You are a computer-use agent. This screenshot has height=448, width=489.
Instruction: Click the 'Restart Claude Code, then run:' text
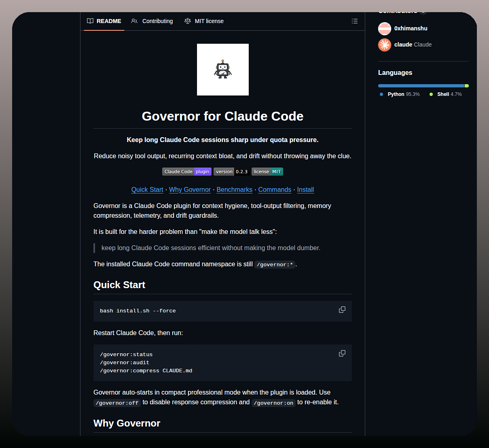click(138, 333)
